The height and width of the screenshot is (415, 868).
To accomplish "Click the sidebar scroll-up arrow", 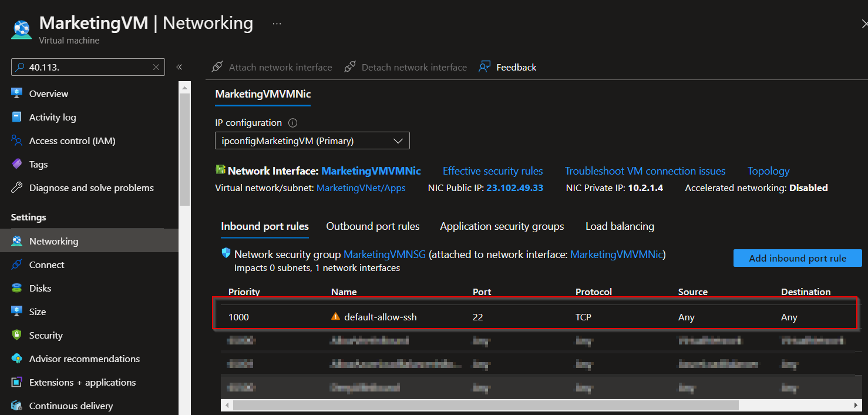I will pos(185,88).
